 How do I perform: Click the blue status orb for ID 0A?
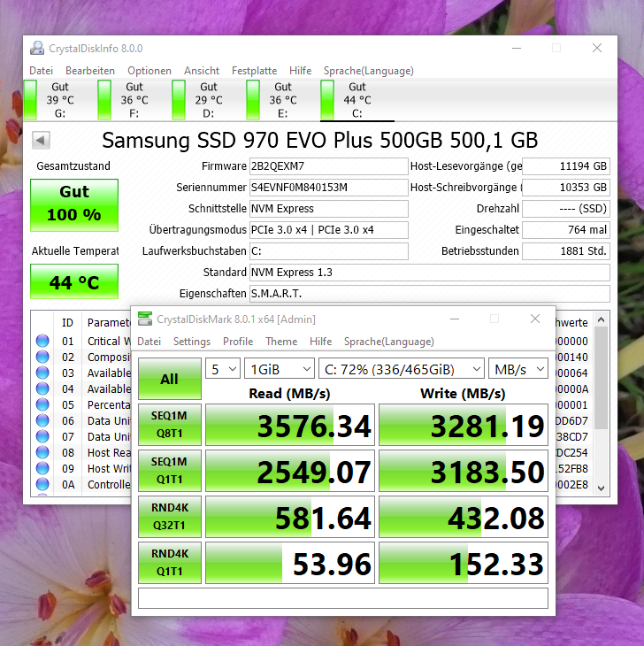pos(42,484)
